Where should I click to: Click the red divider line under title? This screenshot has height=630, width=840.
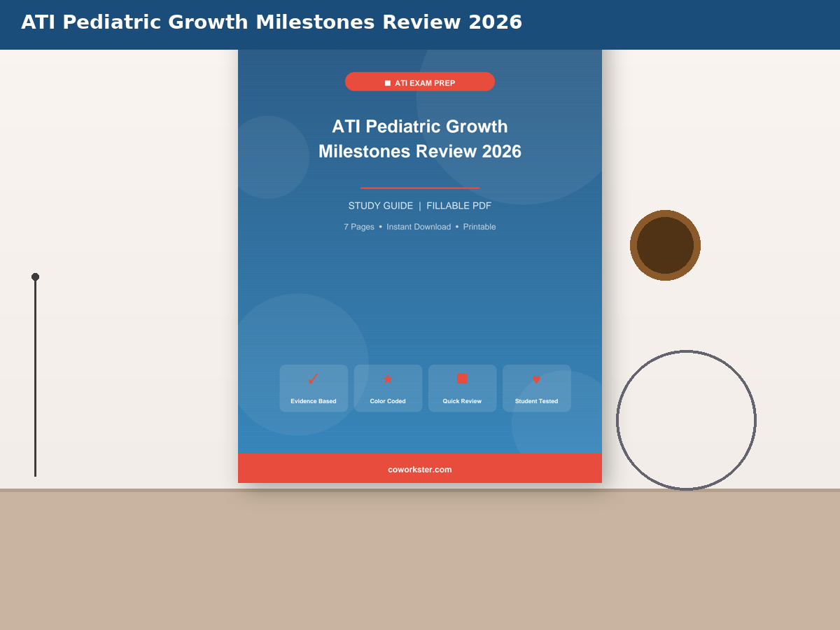tap(420, 188)
